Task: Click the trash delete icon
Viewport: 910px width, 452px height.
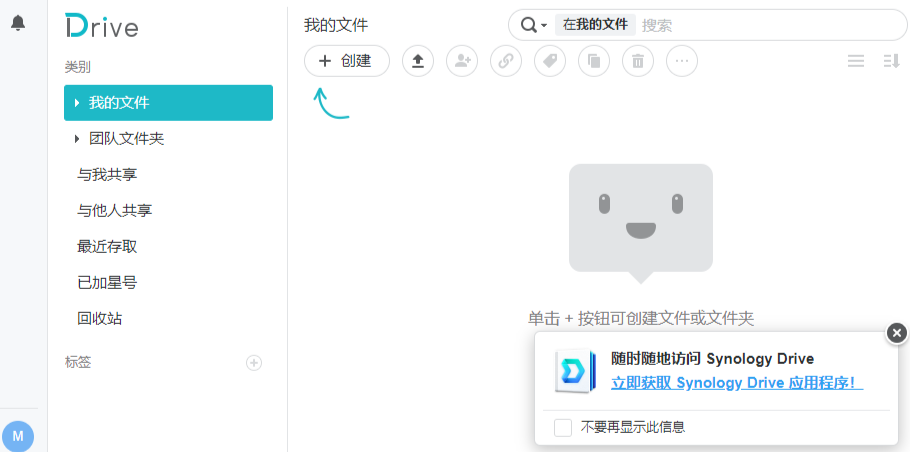Action: point(638,61)
